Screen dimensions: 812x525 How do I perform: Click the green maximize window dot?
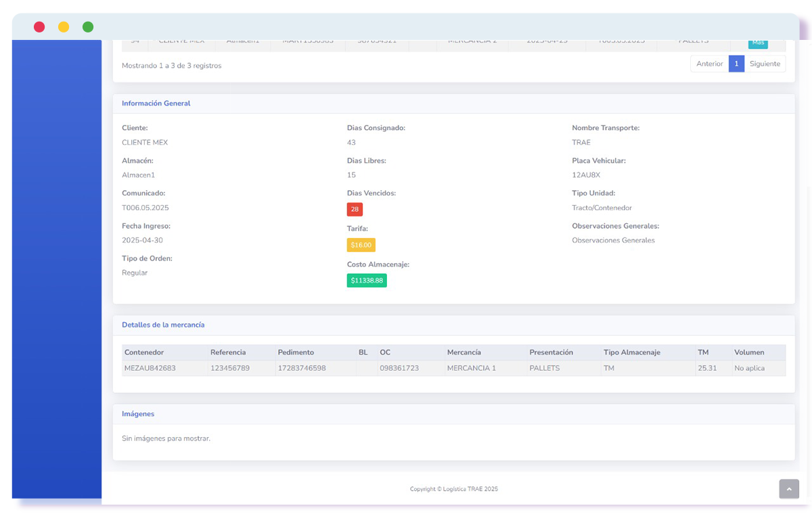(x=88, y=27)
